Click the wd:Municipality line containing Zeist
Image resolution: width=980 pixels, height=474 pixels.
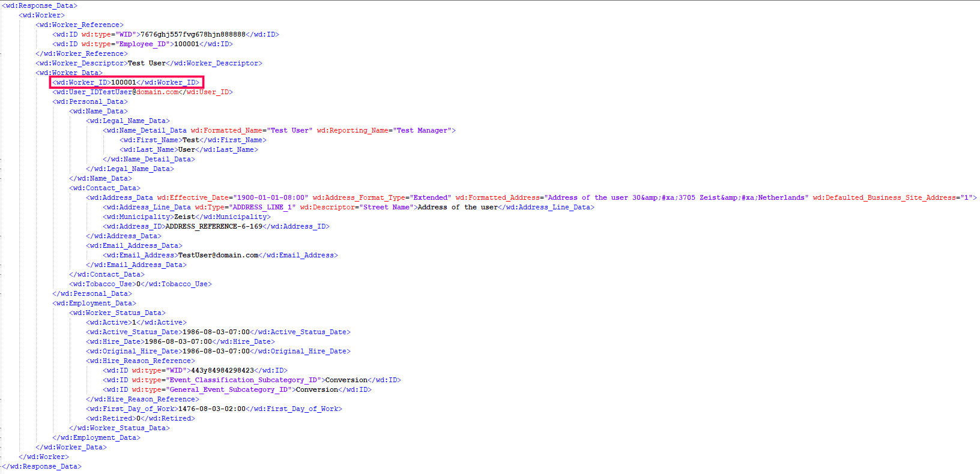pos(187,217)
